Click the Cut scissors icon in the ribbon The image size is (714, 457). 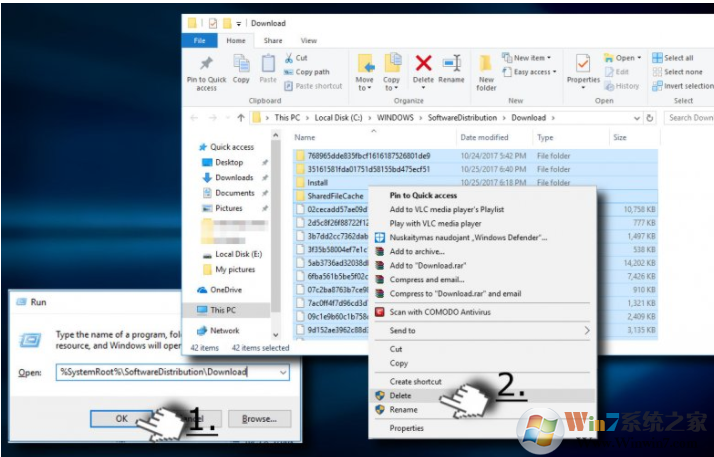pos(289,58)
